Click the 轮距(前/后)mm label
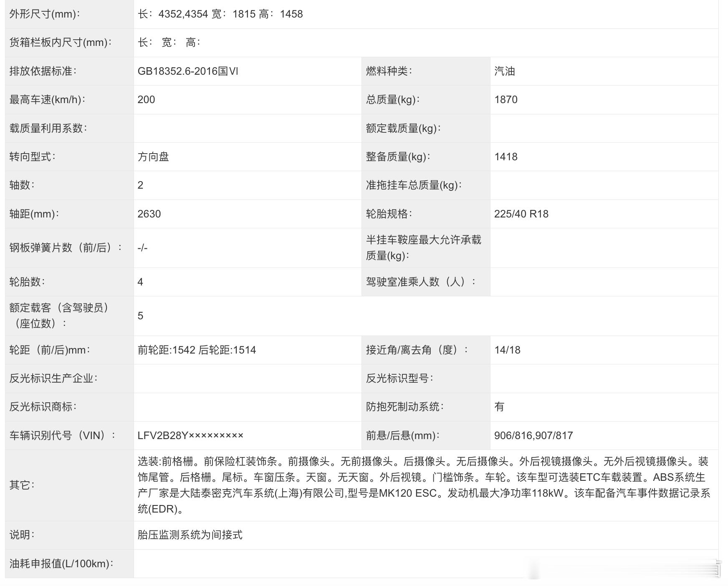The image size is (728, 586). tap(50, 350)
